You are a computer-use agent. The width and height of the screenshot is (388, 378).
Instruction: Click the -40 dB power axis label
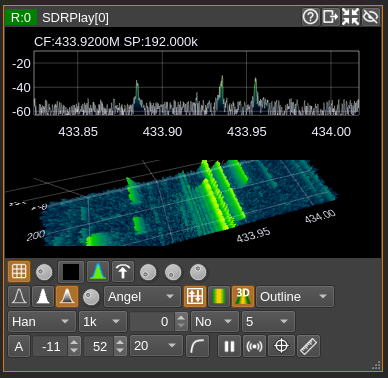[x=21, y=88]
